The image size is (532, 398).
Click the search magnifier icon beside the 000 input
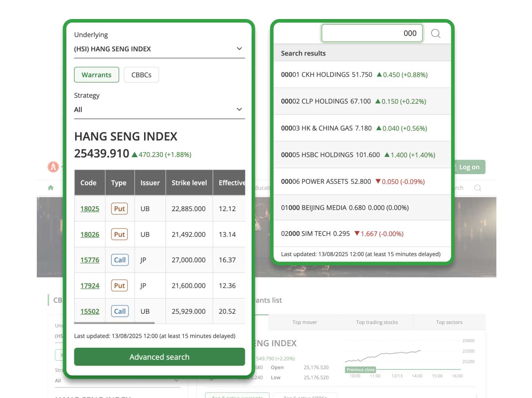click(435, 33)
